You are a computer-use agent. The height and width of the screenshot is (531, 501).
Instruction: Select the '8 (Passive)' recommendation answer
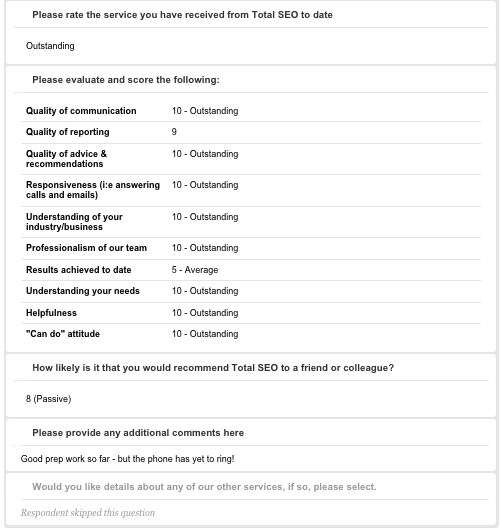tap(48, 399)
